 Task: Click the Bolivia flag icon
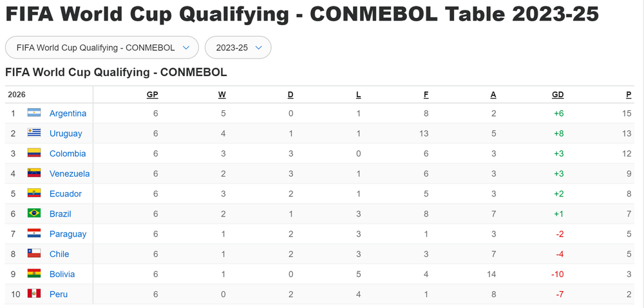click(34, 274)
